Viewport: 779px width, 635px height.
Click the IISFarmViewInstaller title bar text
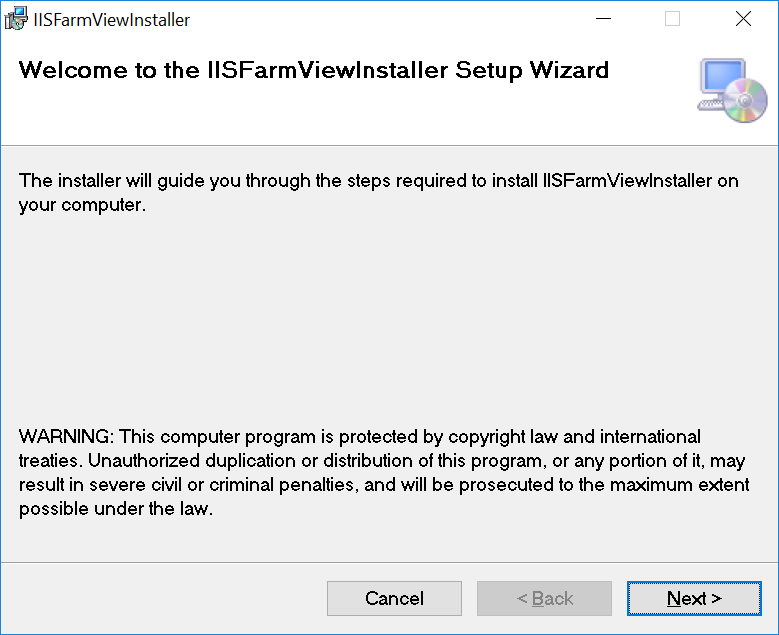point(112,20)
